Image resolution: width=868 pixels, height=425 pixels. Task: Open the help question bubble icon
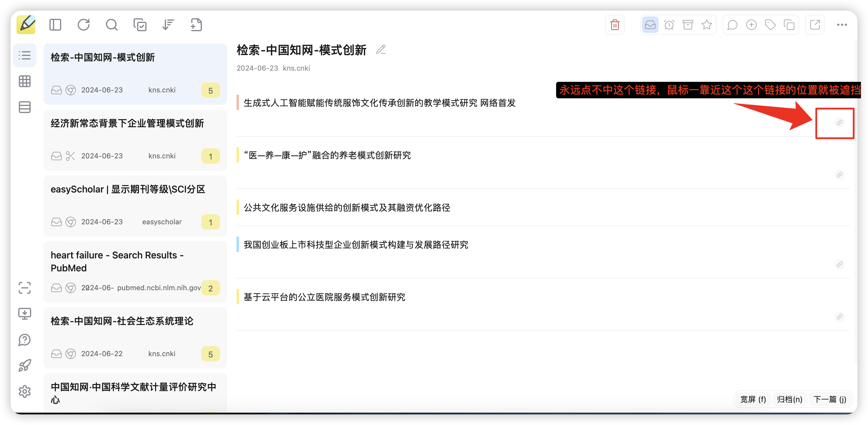click(25, 340)
